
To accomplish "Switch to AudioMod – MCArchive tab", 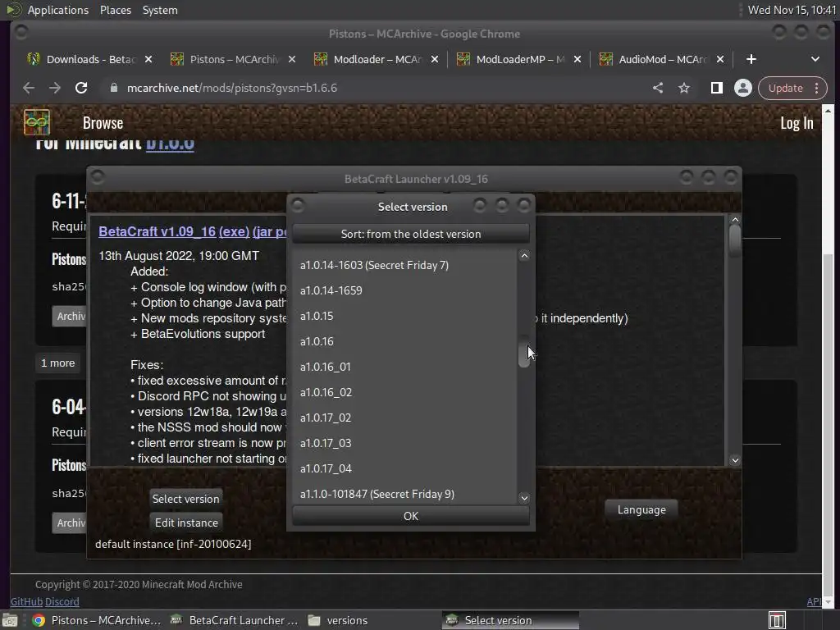I will [662, 59].
